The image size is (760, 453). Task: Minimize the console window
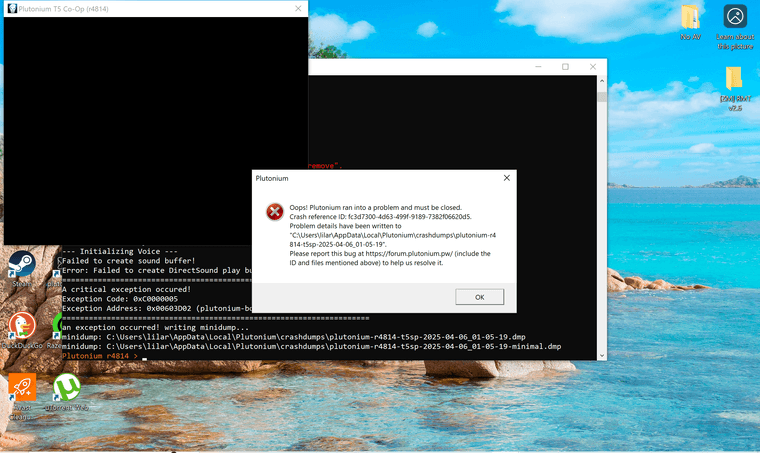(538, 66)
